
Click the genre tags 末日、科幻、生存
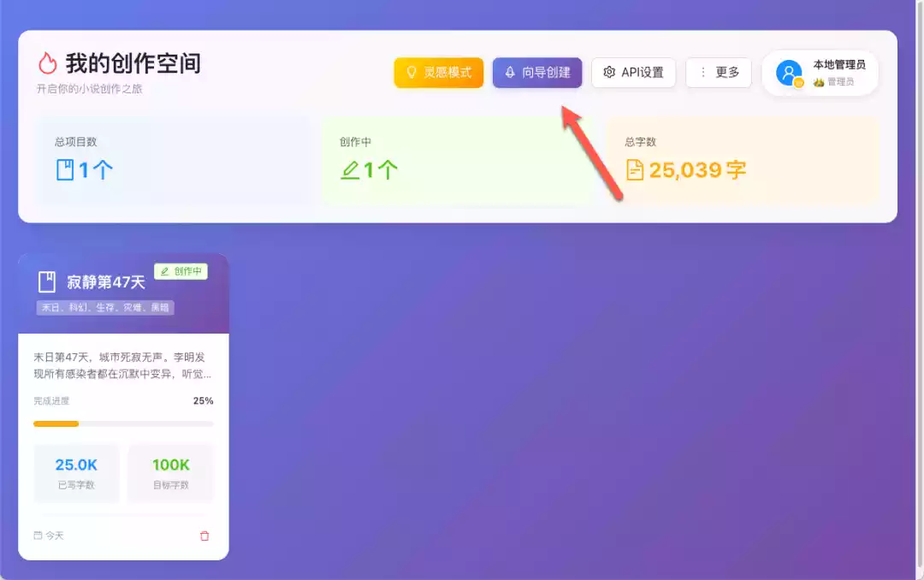(x=105, y=307)
